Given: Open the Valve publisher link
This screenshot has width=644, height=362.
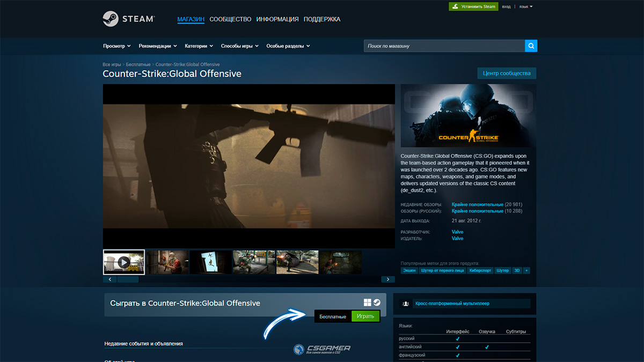Looking at the screenshot, I should [x=457, y=238].
